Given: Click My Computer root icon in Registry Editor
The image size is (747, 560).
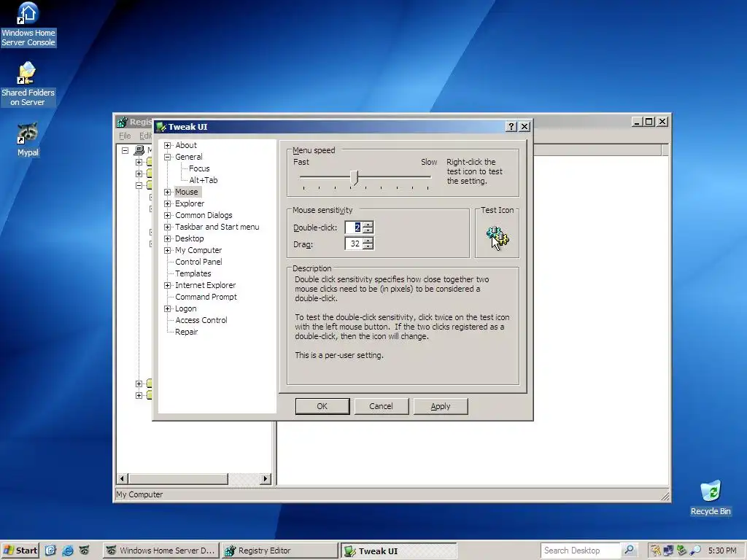Looking at the screenshot, I should click(139, 150).
